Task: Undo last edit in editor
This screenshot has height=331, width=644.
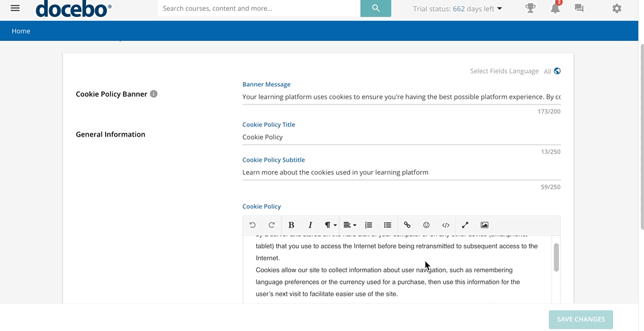Action: [252, 225]
